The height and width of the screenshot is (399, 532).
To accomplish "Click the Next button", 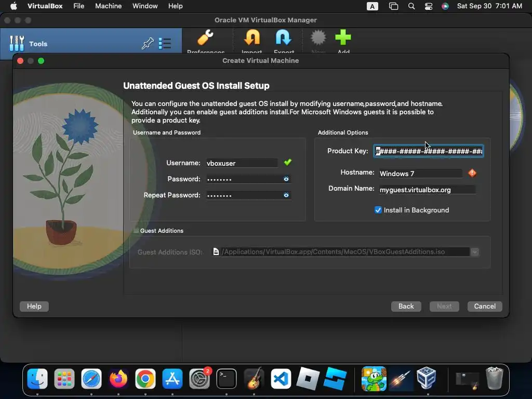I will point(444,307).
